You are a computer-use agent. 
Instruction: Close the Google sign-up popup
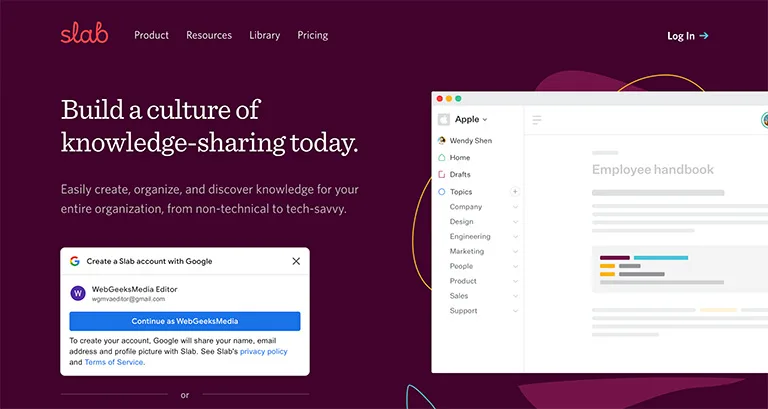pyautogui.click(x=296, y=261)
